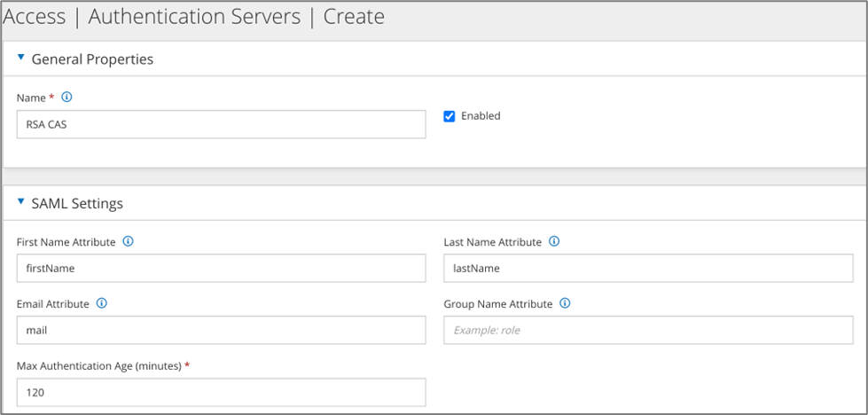Click the Group Name Attribute label

coord(498,304)
